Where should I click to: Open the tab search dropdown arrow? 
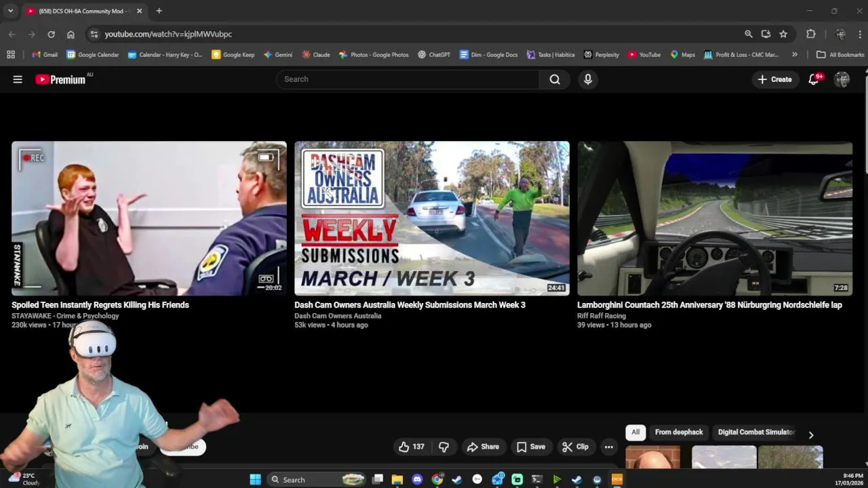coord(10,11)
